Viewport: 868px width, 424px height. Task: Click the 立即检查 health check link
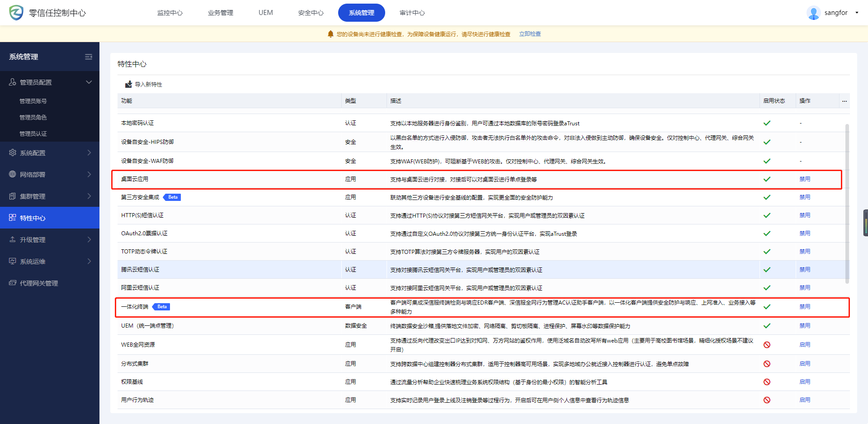point(530,34)
